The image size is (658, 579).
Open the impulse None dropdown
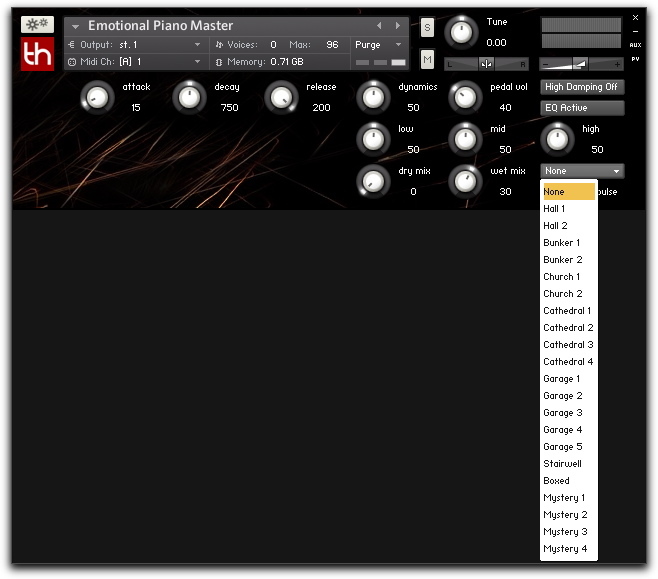(582, 171)
